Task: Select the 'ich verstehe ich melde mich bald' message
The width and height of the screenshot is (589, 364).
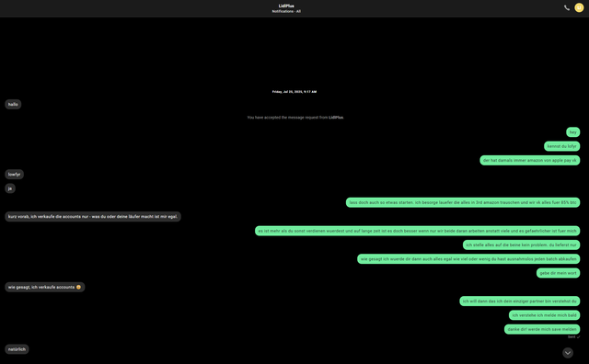Action: [544, 315]
